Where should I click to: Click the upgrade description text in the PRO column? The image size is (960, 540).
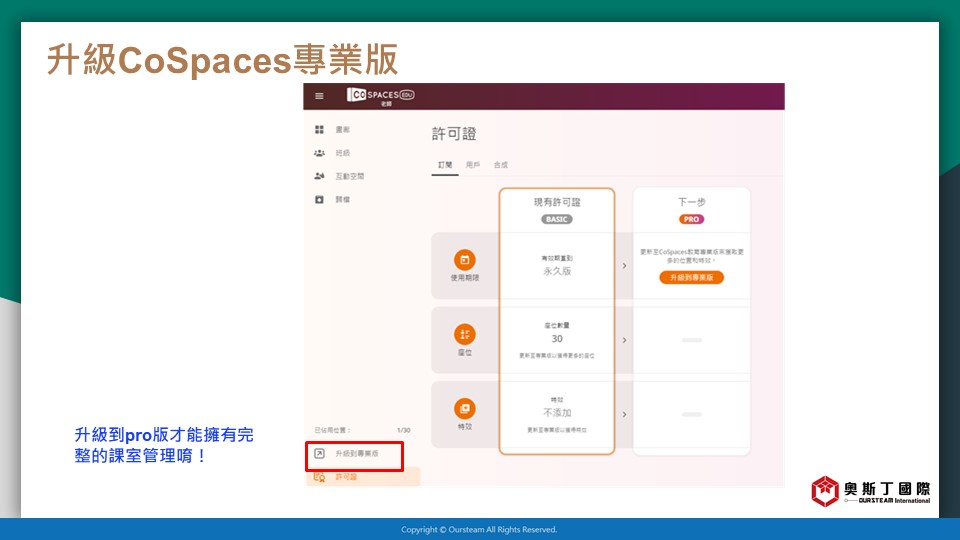click(x=692, y=256)
